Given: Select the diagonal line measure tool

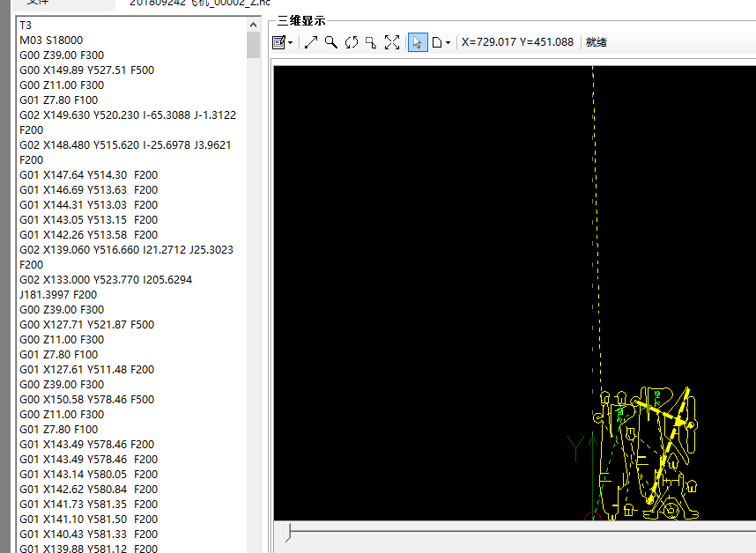Looking at the screenshot, I should pyautogui.click(x=311, y=41).
